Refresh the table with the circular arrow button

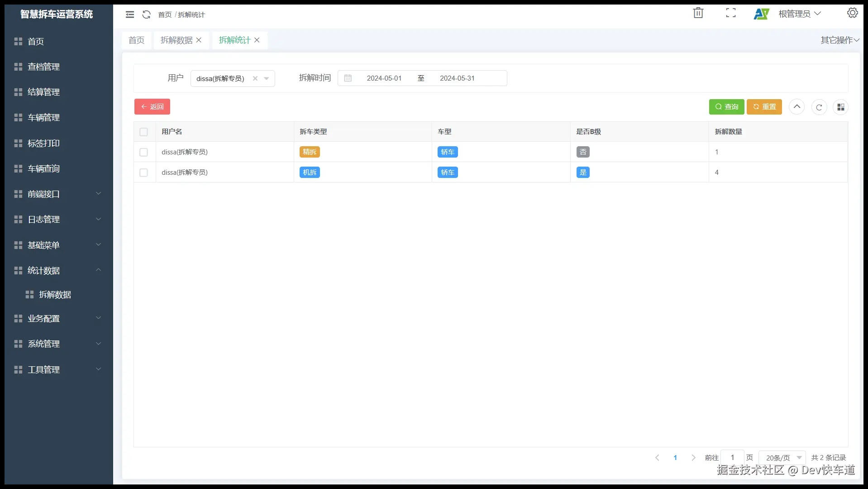(x=819, y=107)
